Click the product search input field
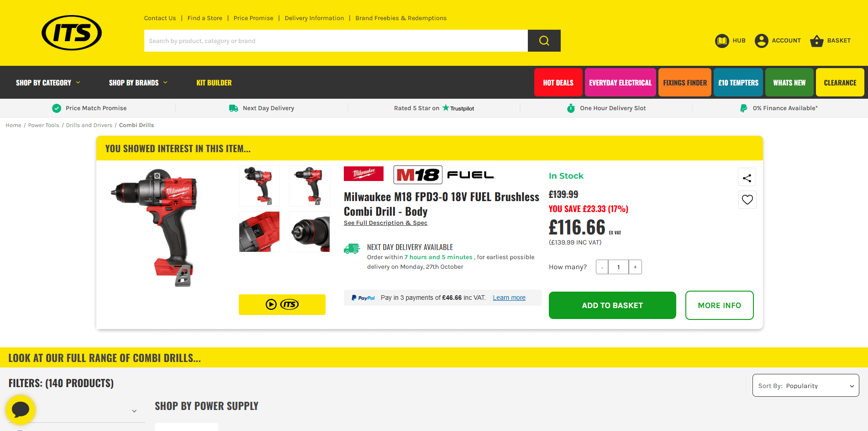The height and width of the screenshot is (431, 868). (x=336, y=41)
